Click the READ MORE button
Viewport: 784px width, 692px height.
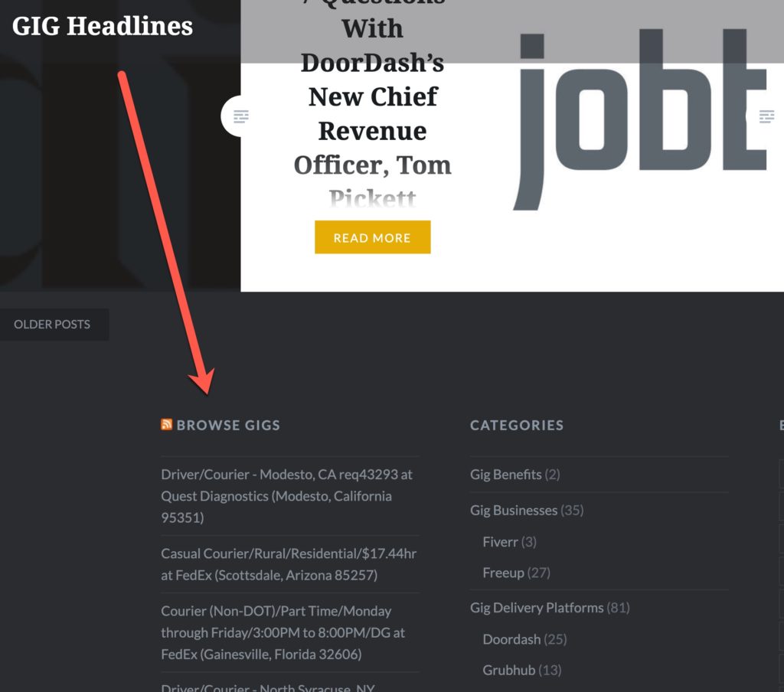[x=373, y=237]
